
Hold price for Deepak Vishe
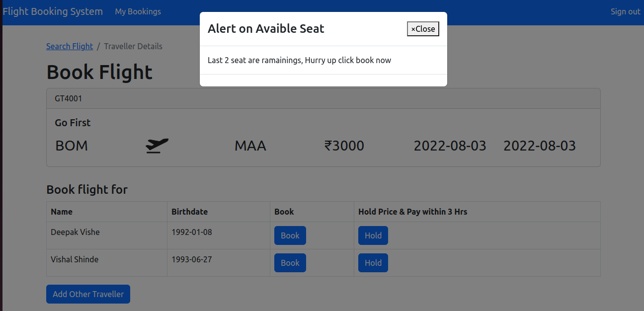click(373, 235)
